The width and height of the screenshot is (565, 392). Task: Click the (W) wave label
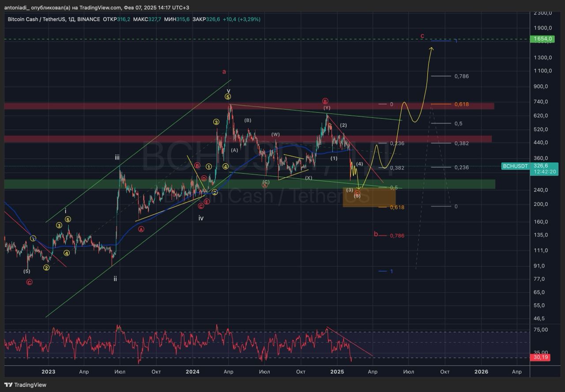point(275,134)
